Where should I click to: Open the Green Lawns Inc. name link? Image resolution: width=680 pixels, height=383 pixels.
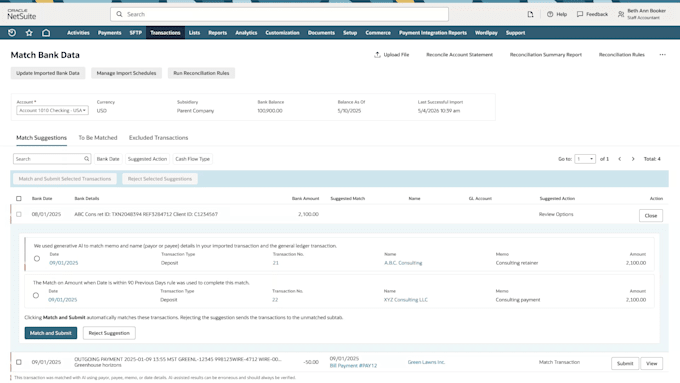coord(426,362)
